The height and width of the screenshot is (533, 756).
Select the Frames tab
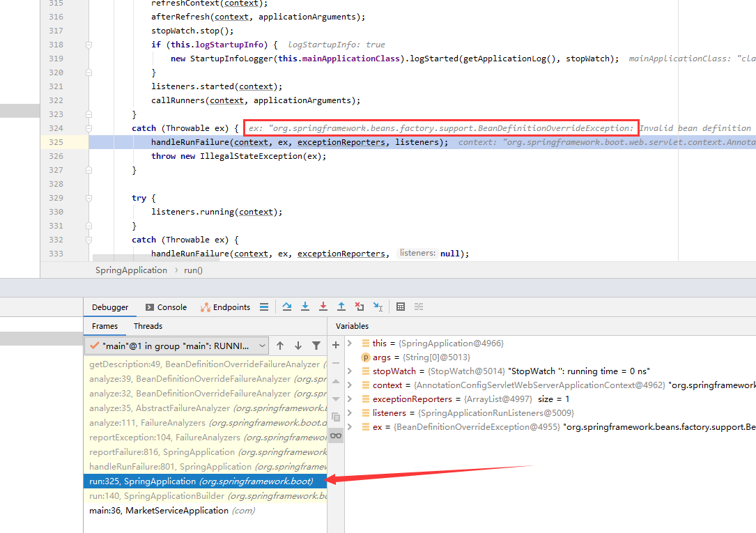point(105,326)
